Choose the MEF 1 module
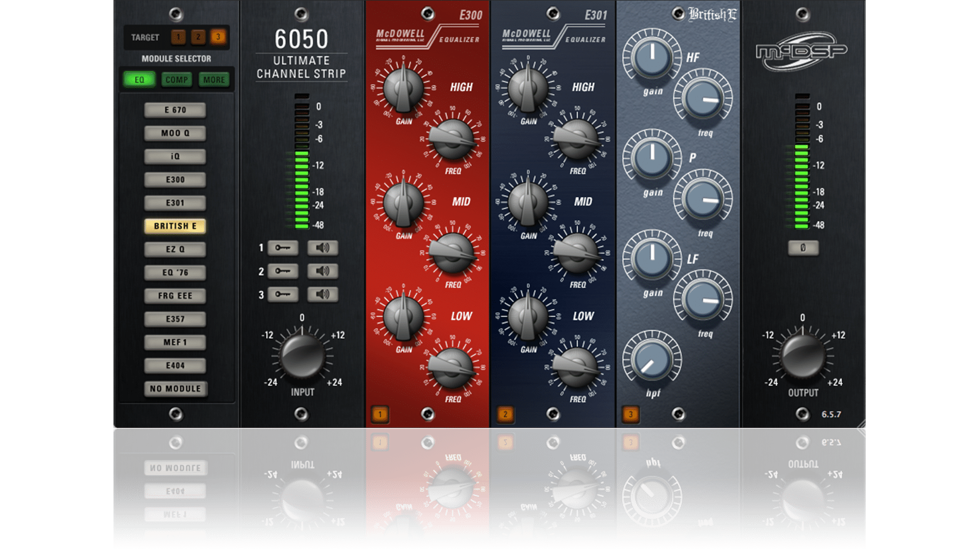The height and width of the screenshot is (551, 980). [175, 342]
